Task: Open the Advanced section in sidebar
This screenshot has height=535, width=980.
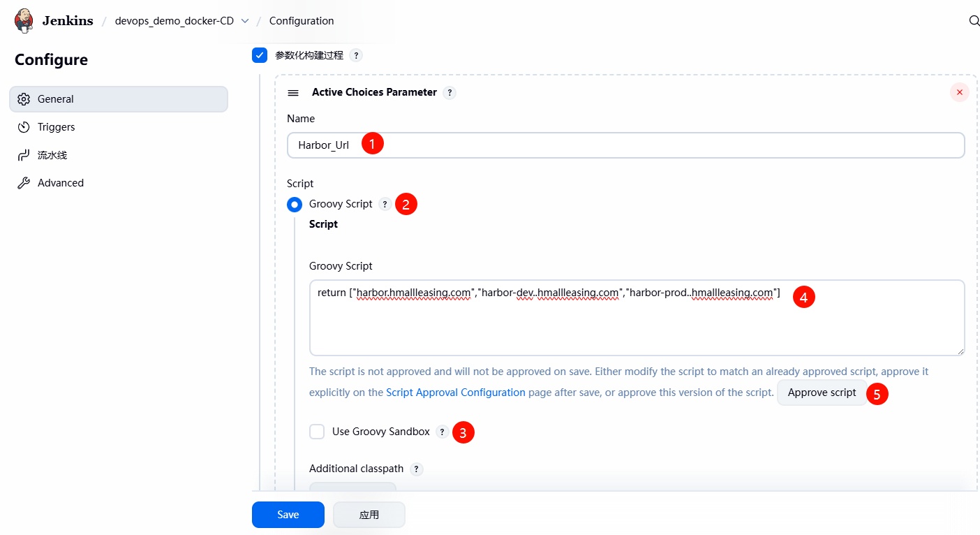Action: pyautogui.click(x=60, y=183)
